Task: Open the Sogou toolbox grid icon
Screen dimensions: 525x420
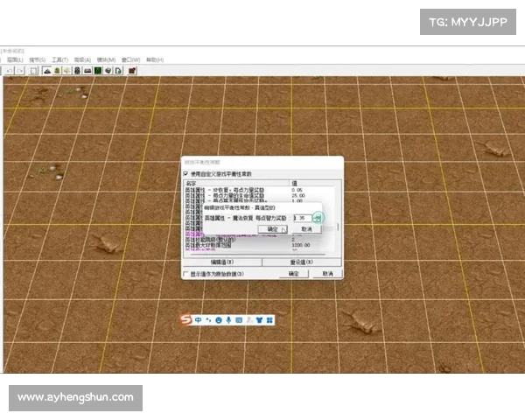Action: click(269, 320)
